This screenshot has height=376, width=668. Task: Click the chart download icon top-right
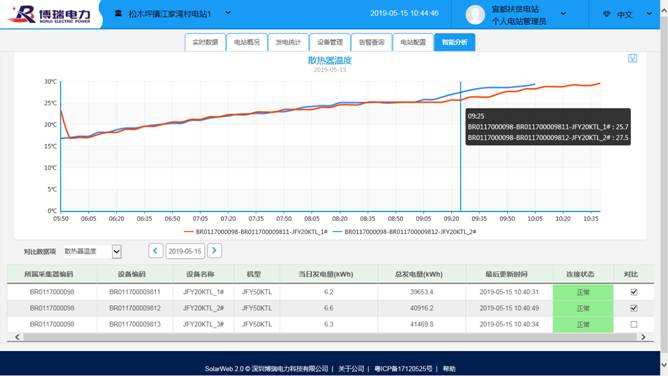pyautogui.click(x=633, y=58)
